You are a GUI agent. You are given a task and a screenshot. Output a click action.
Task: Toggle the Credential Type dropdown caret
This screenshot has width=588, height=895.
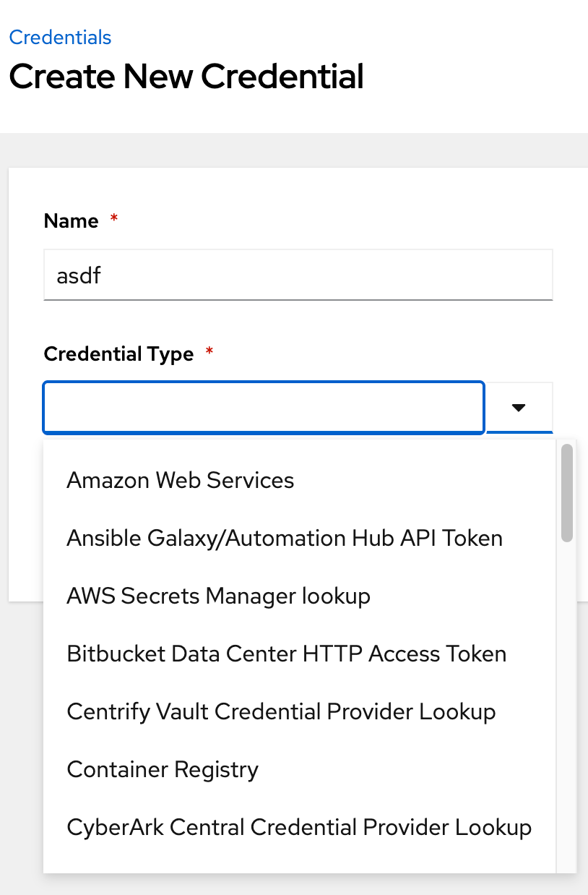pyautogui.click(x=519, y=408)
